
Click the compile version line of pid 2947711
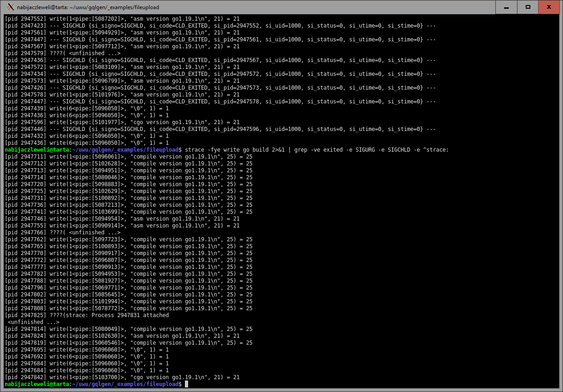(128, 157)
